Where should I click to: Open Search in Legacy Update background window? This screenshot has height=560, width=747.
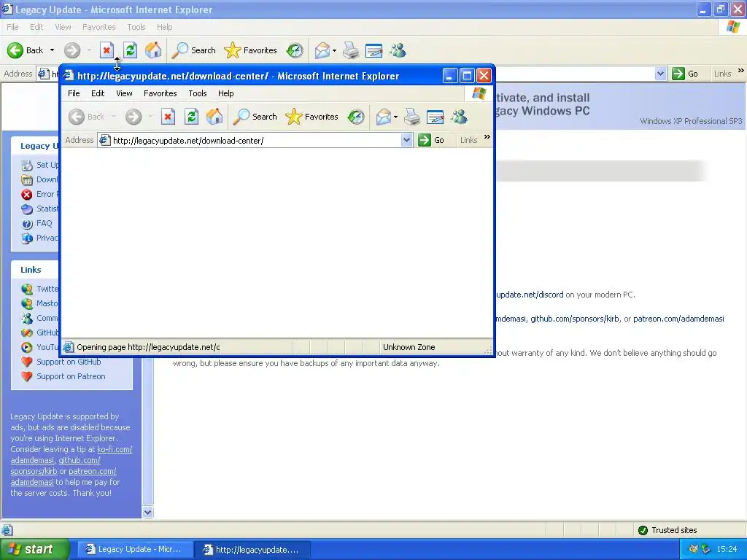click(x=193, y=50)
